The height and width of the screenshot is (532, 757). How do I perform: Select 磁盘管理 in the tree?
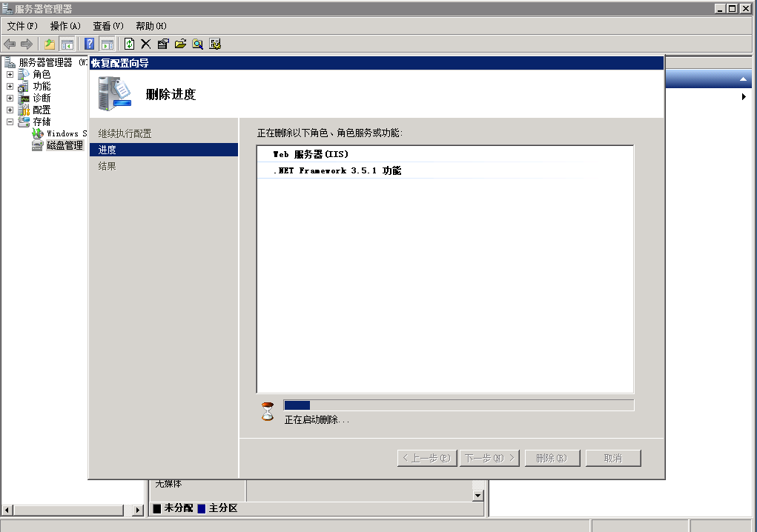pos(65,145)
